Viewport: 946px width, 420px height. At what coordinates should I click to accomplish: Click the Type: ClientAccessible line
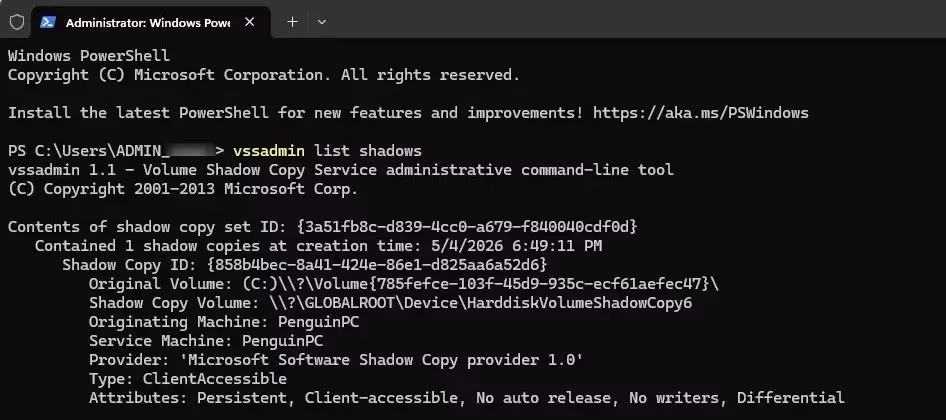[x=188, y=379]
